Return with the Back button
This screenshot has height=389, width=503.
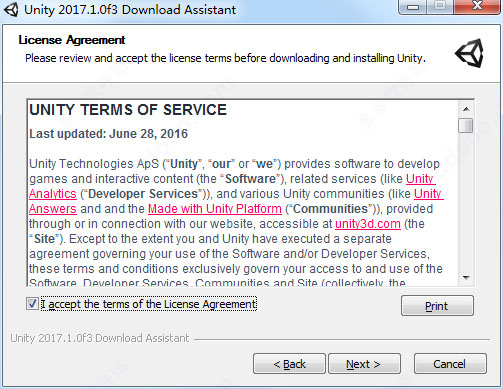[x=289, y=364]
